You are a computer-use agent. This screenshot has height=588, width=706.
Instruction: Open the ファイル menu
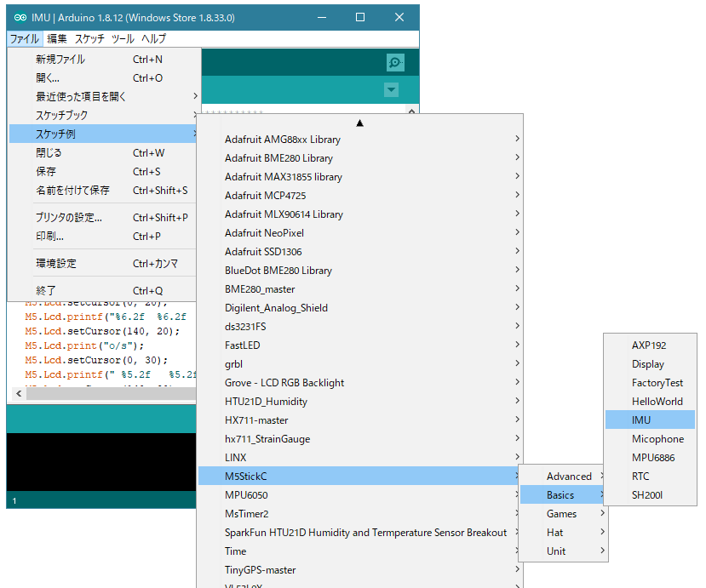[25, 38]
